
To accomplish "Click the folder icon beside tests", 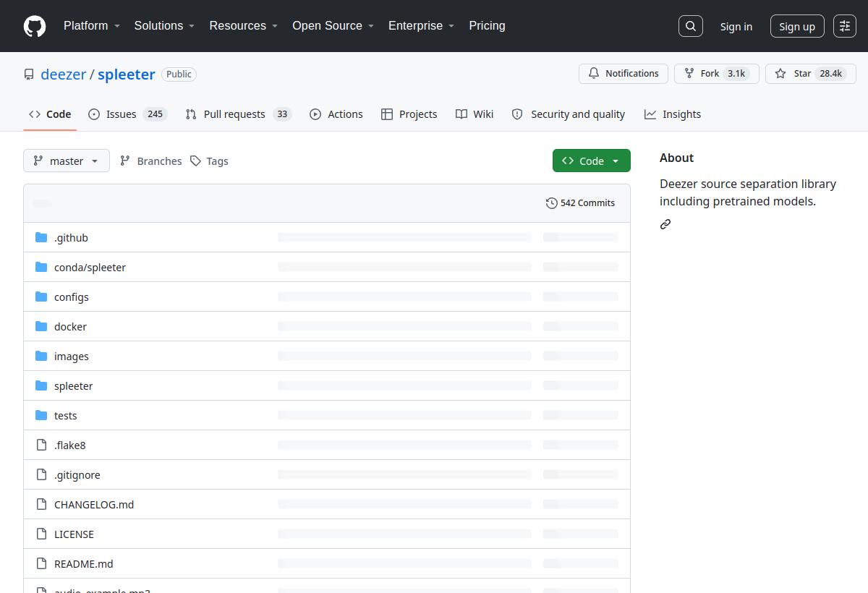I will (x=41, y=415).
